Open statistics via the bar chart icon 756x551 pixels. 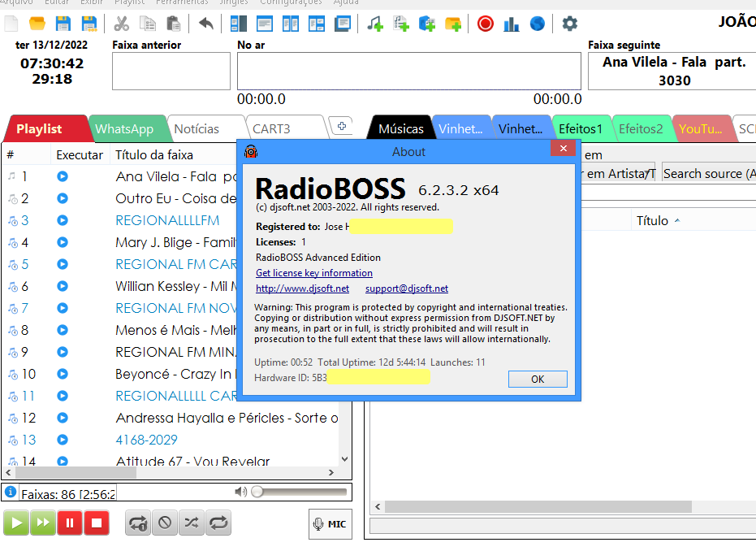pyautogui.click(x=511, y=23)
